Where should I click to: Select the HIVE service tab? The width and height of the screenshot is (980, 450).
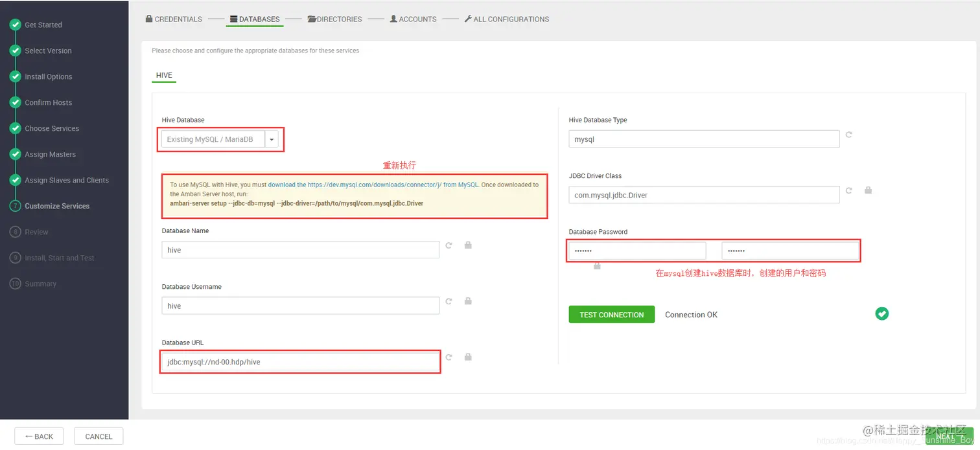(164, 75)
